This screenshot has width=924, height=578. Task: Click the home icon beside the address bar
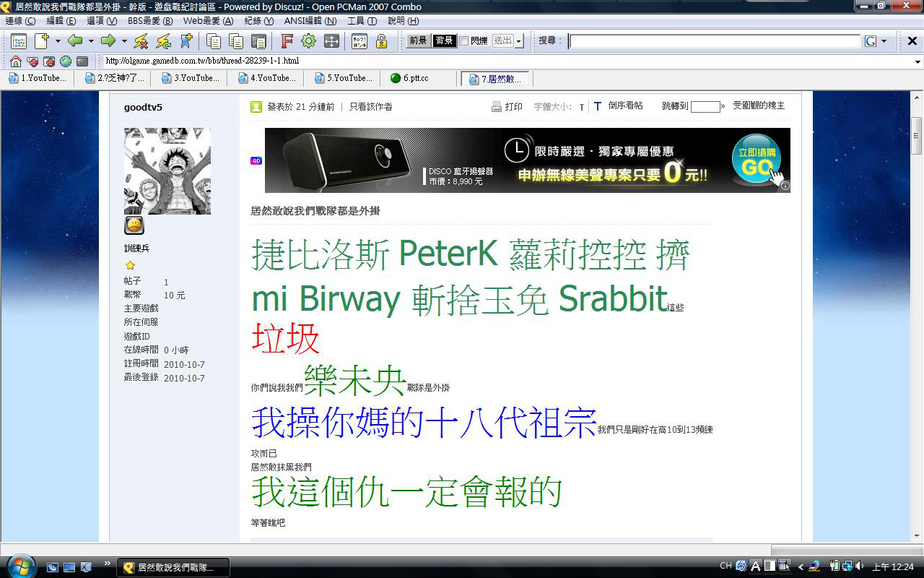tap(14, 61)
